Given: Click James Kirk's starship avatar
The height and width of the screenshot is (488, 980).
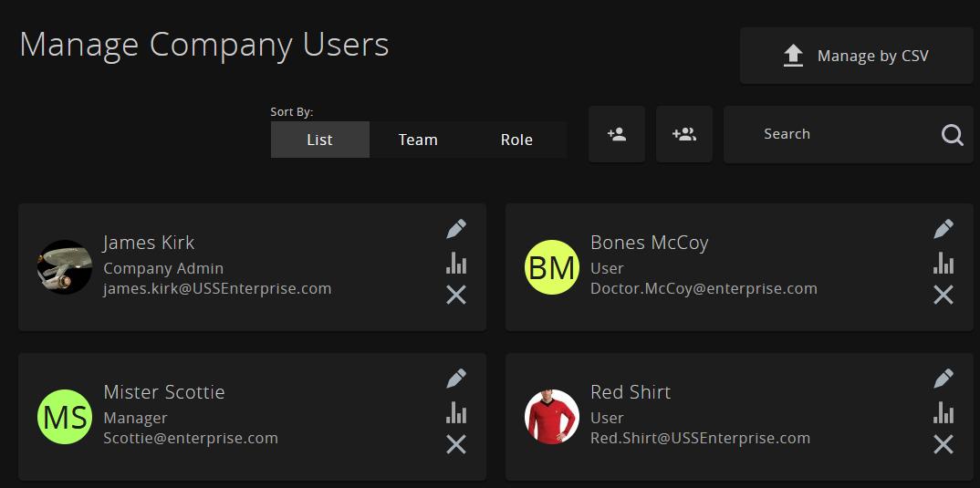Looking at the screenshot, I should [65, 267].
